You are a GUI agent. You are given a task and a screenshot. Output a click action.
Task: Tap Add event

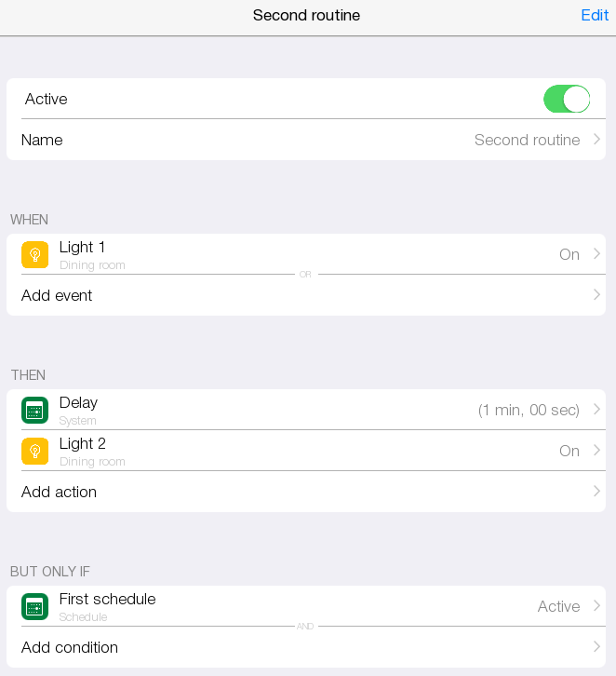(x=57, y=295)
